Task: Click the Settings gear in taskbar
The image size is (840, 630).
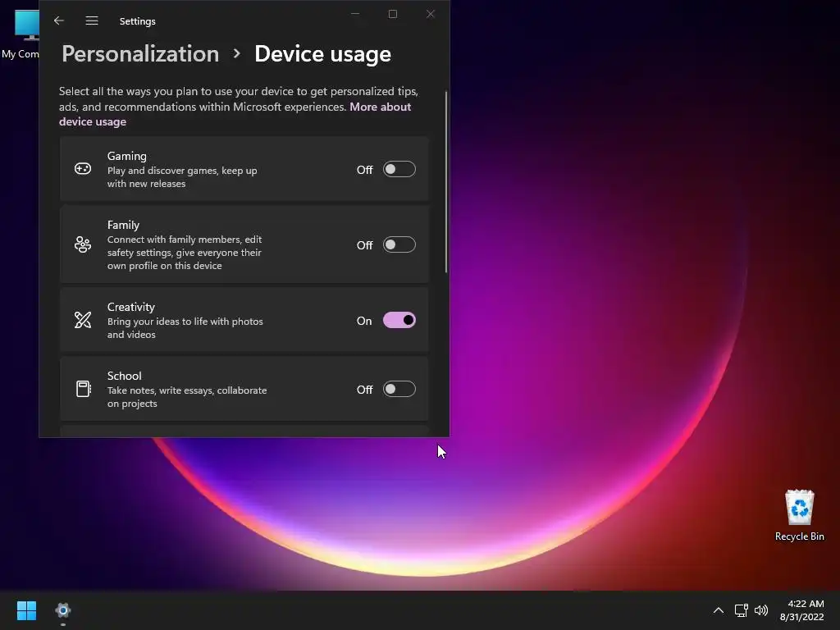Action: [x=63, y=610]
